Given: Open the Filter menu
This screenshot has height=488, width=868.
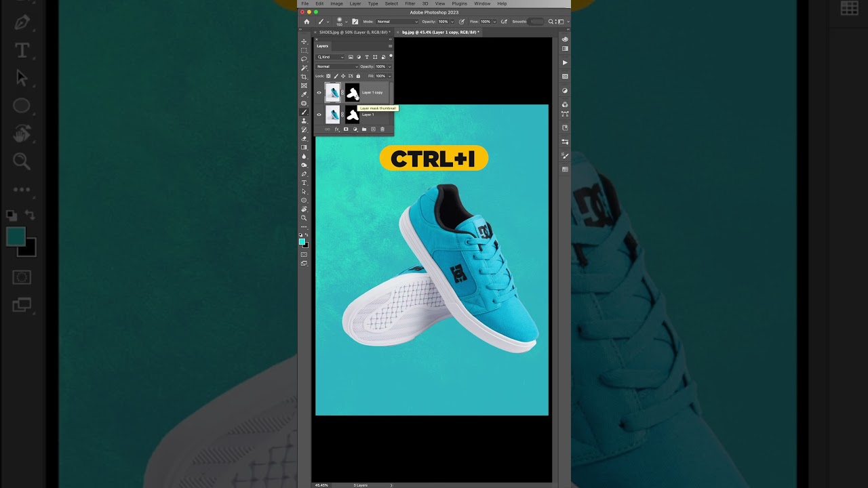Looking at the screenshot, I should 410,3.
